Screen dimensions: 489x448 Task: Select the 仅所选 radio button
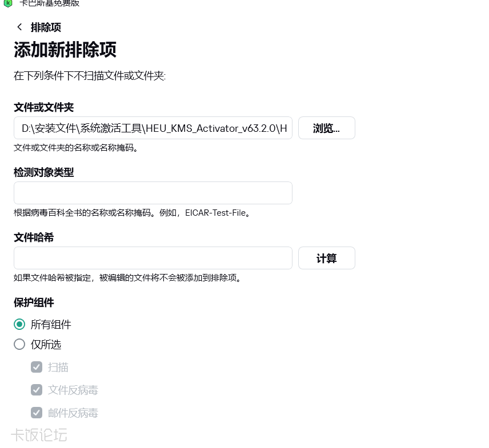(x=19, y=344)
